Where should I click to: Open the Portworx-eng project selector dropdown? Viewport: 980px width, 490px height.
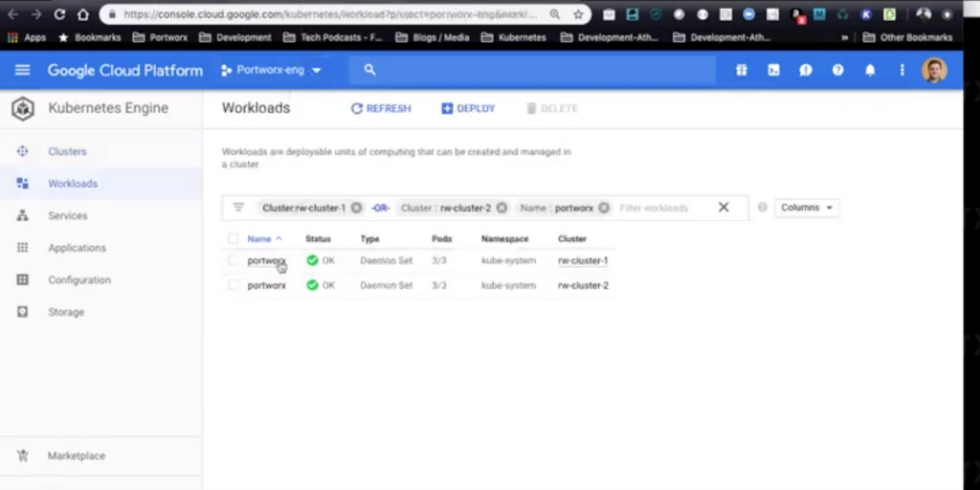tap(271, 70)
